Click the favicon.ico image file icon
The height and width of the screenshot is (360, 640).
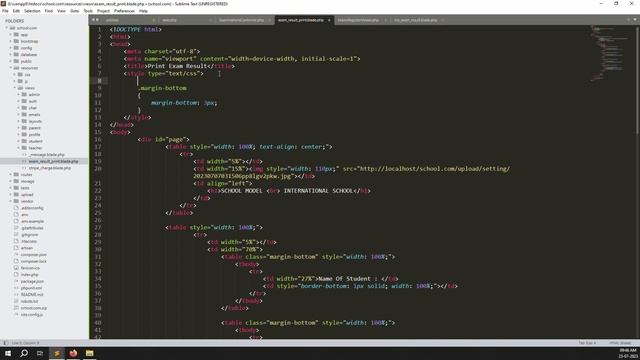point(16,268)
